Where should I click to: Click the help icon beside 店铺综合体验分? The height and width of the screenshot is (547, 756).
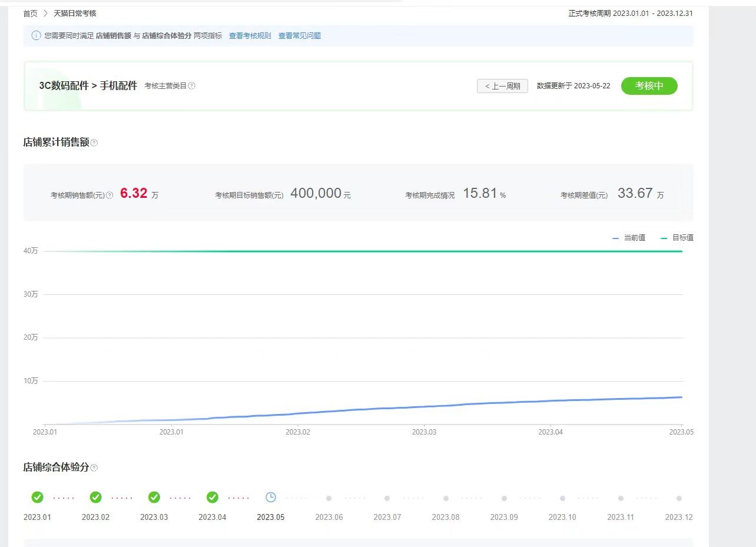tap(94, 468)
